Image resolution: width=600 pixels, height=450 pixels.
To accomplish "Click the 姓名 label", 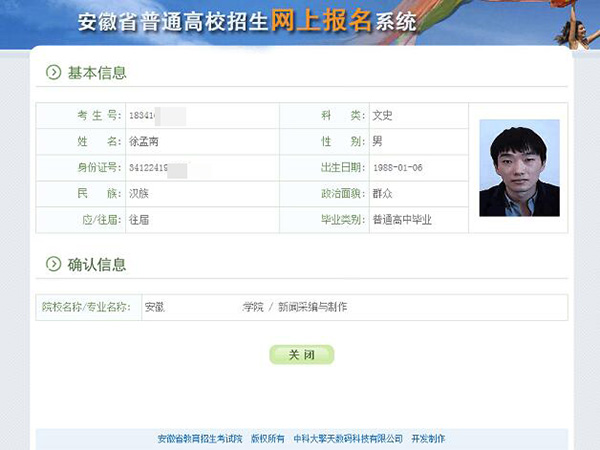I will [99, 141].
